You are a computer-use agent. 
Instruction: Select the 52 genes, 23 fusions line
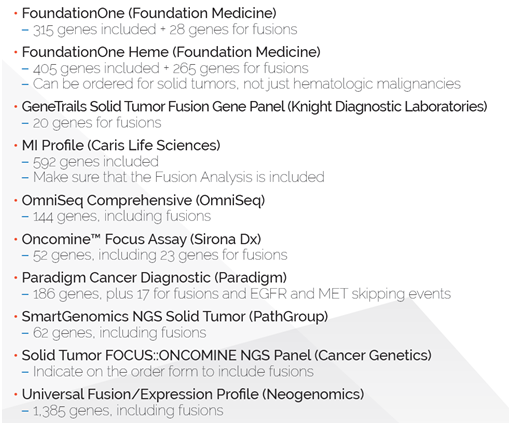click(x=160, y=255)
